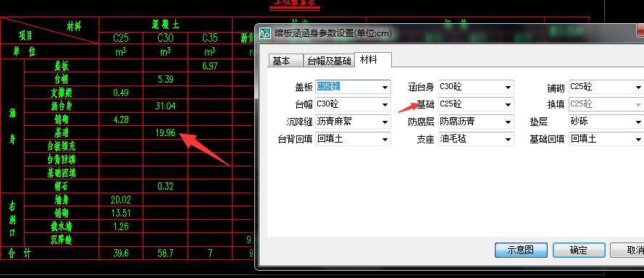This screenshot has width=644, height=278.
Task: Open the 台帽 C30砼 dropdown arrow
Action: (x=385, y=105)
